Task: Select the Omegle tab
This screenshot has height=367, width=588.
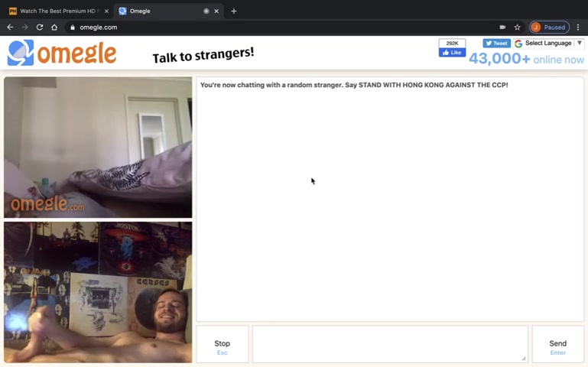Action: [x=169, y=11]
